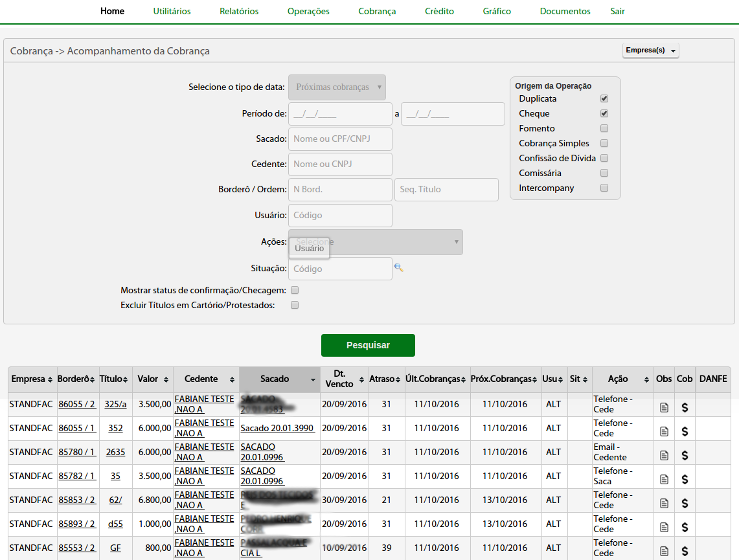739x560 pixels.
Task: Open observations note for borderô 85893 / 2
Action: pyautogui.click(x=664, y=528)
